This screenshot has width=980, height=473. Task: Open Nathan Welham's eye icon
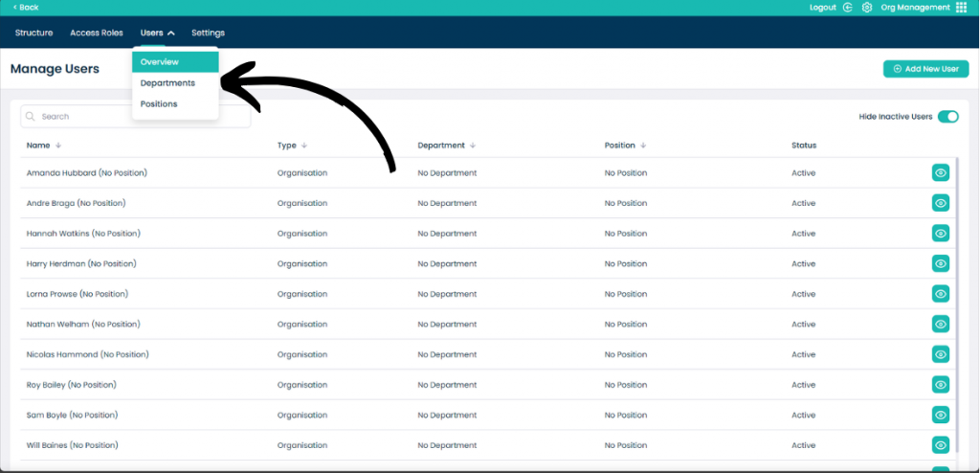[940, 324]
